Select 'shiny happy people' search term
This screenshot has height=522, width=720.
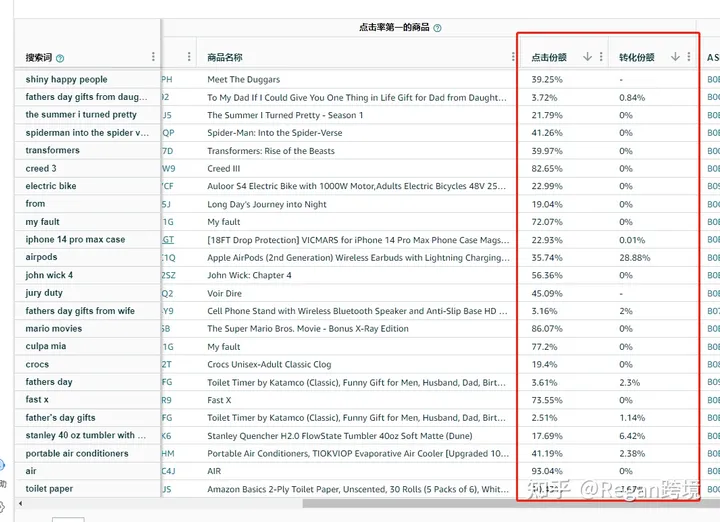[x=67, y=79]
